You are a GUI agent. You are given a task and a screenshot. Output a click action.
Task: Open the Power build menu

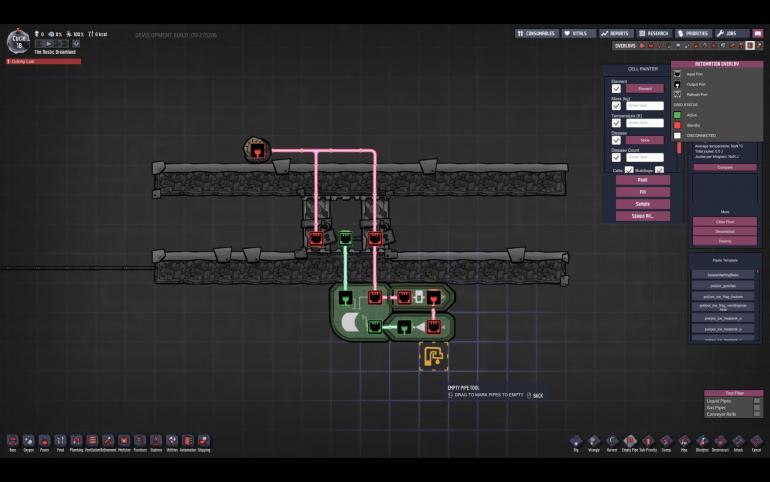point(45,441)
